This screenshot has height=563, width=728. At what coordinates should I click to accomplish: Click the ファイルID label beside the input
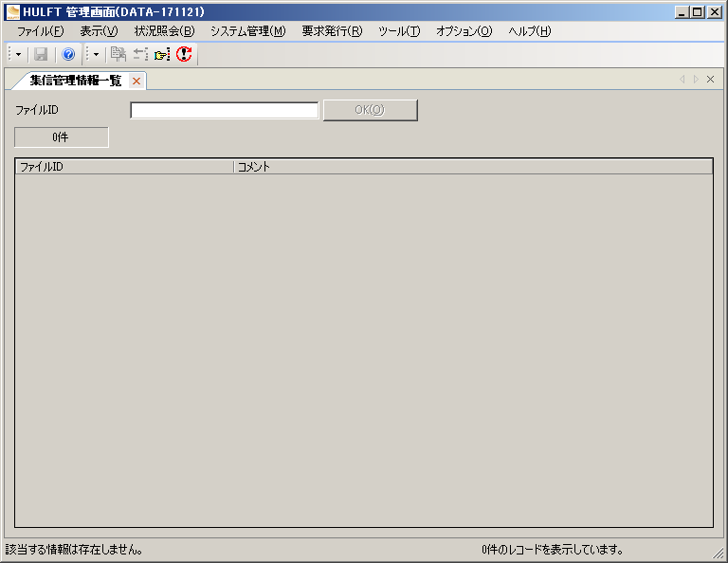pos(37,110)
